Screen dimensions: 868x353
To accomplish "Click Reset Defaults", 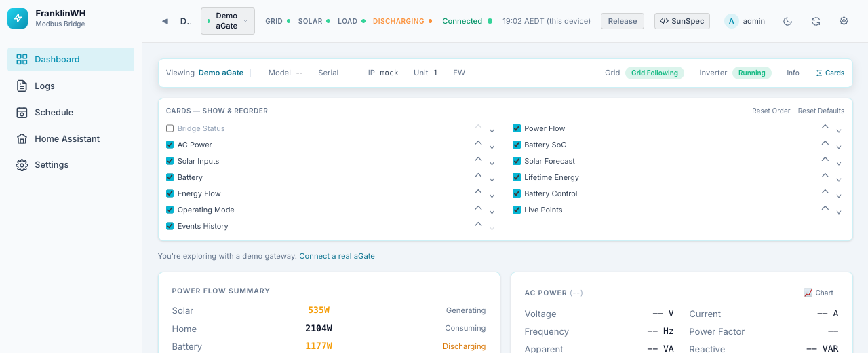I will [x=821, y=111].
